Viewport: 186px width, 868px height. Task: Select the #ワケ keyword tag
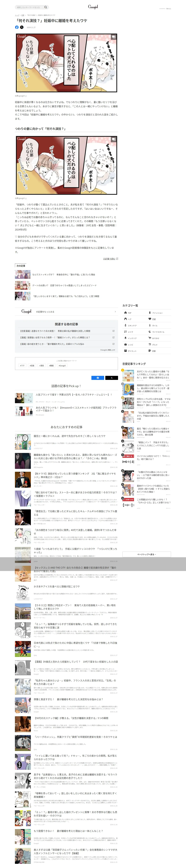coord(22,366)
